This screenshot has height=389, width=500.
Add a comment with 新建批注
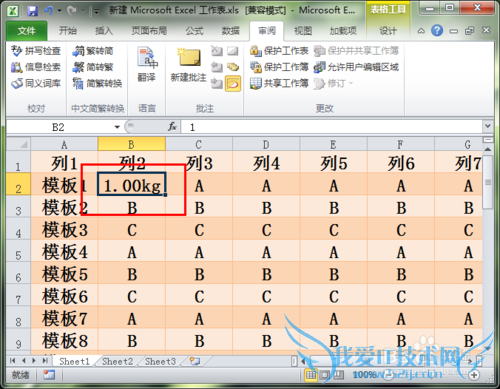coord(188,65)
